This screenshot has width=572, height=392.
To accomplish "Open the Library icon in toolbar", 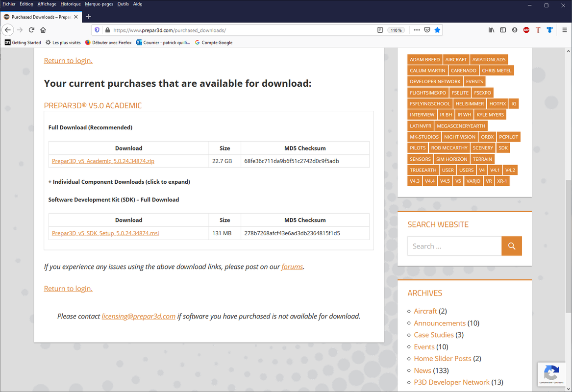I will coord(492,30).
